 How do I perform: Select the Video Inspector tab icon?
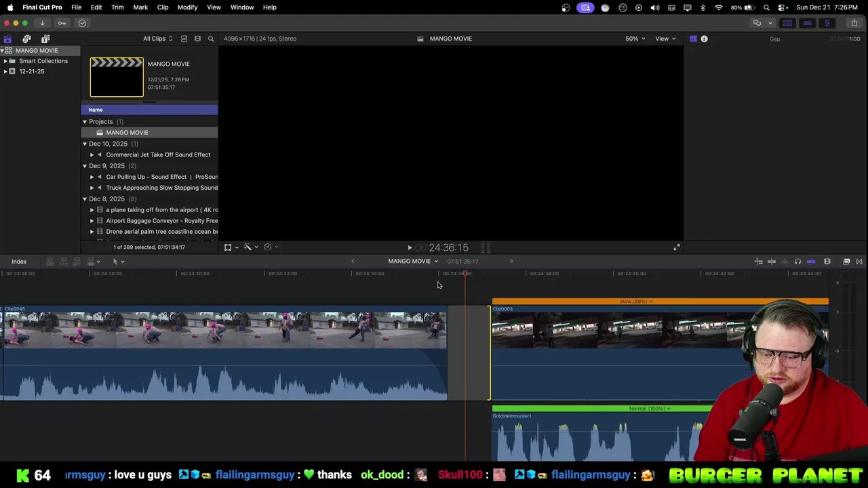693,39
